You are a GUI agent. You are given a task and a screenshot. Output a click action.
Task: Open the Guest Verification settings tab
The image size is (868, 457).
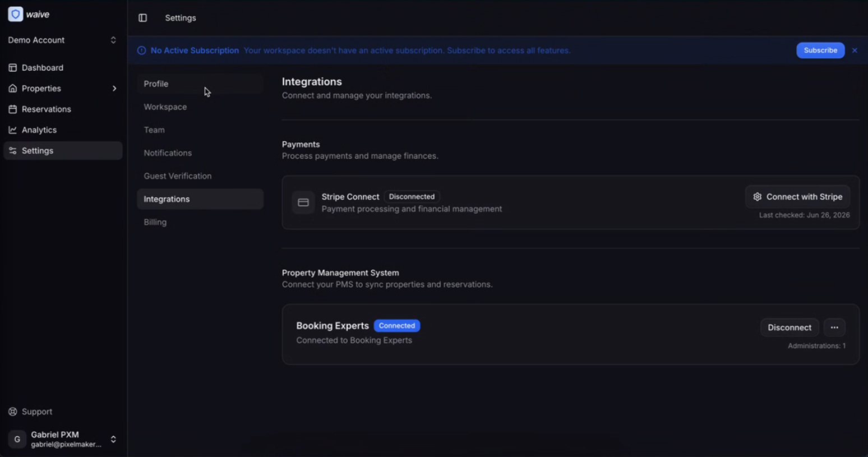point(200,176)
